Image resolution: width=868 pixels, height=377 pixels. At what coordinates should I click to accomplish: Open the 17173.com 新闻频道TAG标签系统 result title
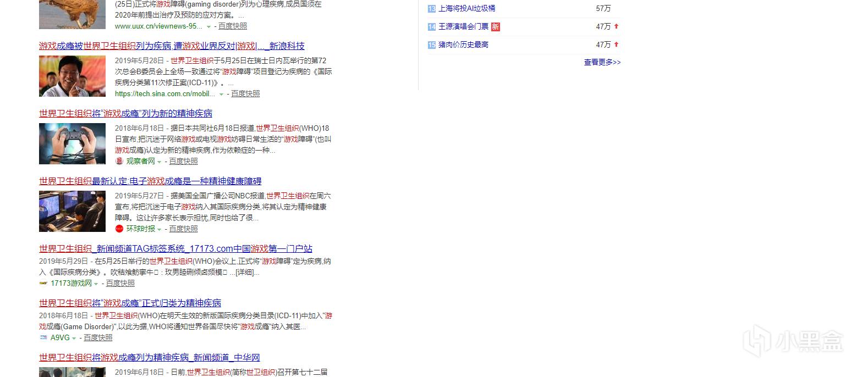tap(175, 248)
